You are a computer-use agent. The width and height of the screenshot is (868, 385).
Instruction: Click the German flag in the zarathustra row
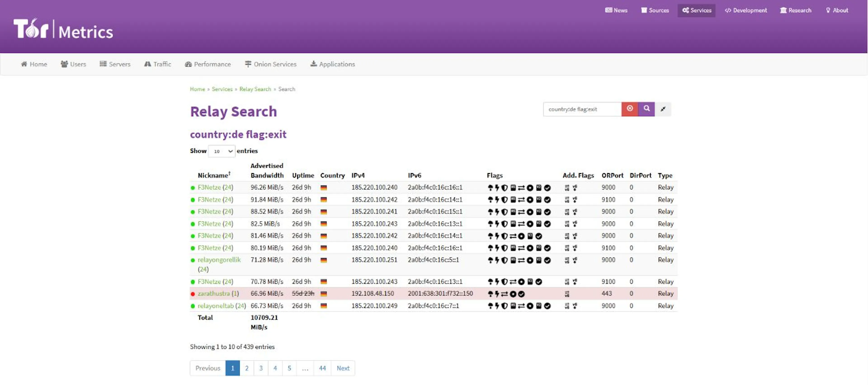[323, 294]
